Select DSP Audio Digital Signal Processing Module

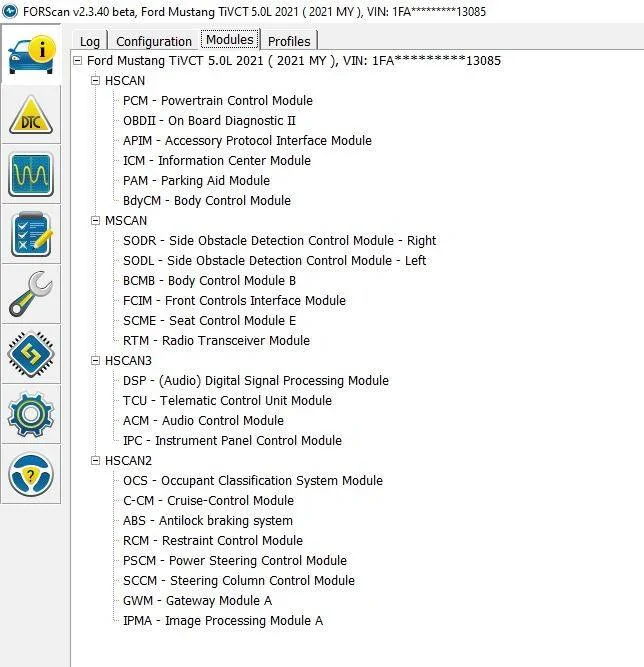point(256,380)
